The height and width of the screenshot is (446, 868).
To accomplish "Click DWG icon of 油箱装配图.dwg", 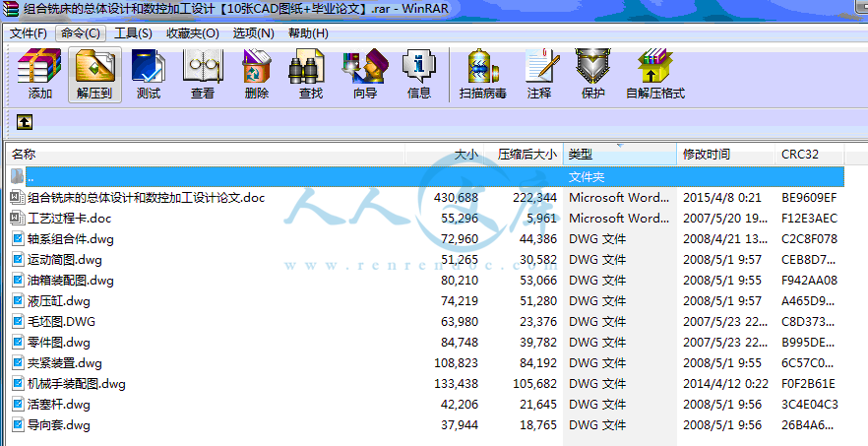I will pyautogui.click(x=19, y=281).
